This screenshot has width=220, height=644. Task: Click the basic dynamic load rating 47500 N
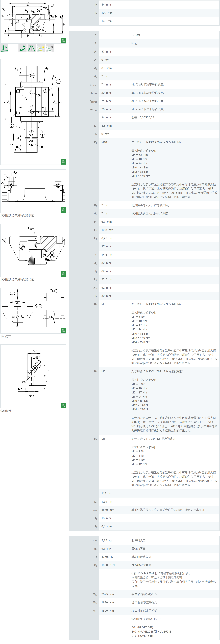(x=107, y=557)
